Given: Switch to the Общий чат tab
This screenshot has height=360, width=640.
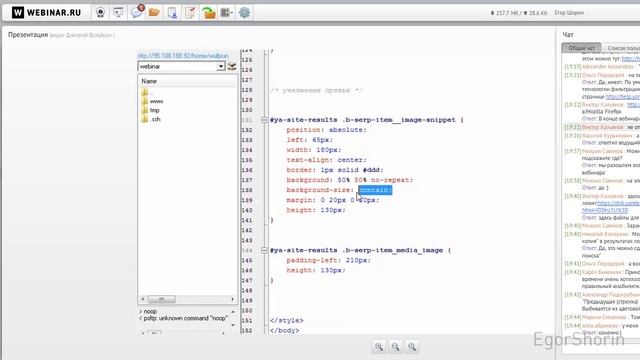Looking at the screenshot, I should click(x=581, y=48).
